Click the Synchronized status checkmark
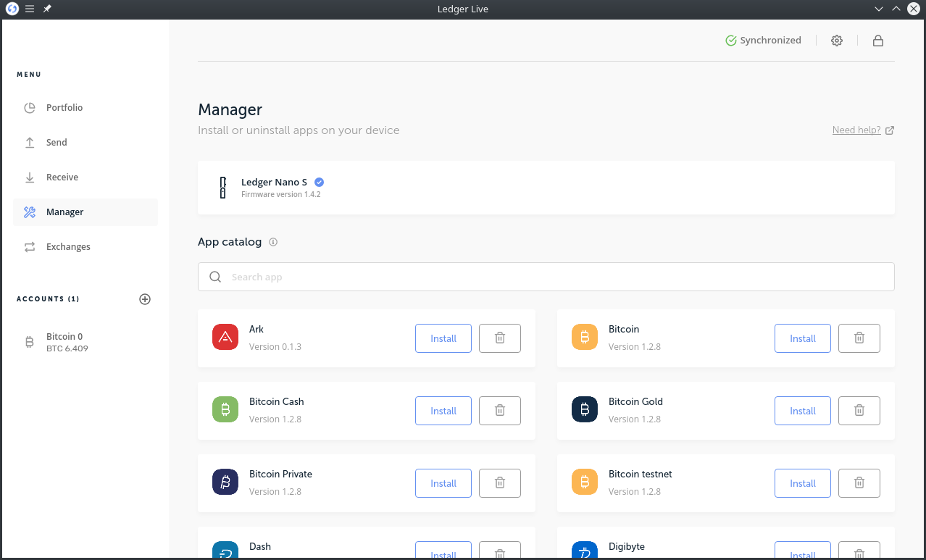926x560 pixels. (730, 41)
